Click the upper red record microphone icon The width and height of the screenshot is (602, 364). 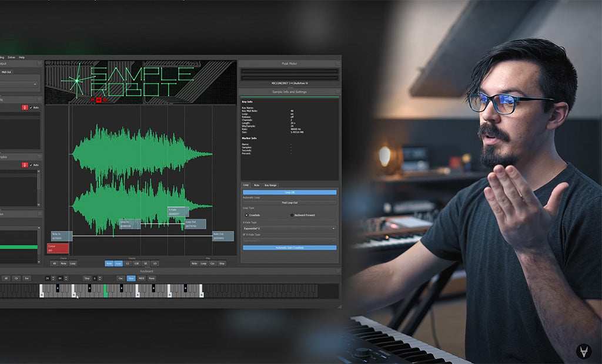(x=24, y=107)
